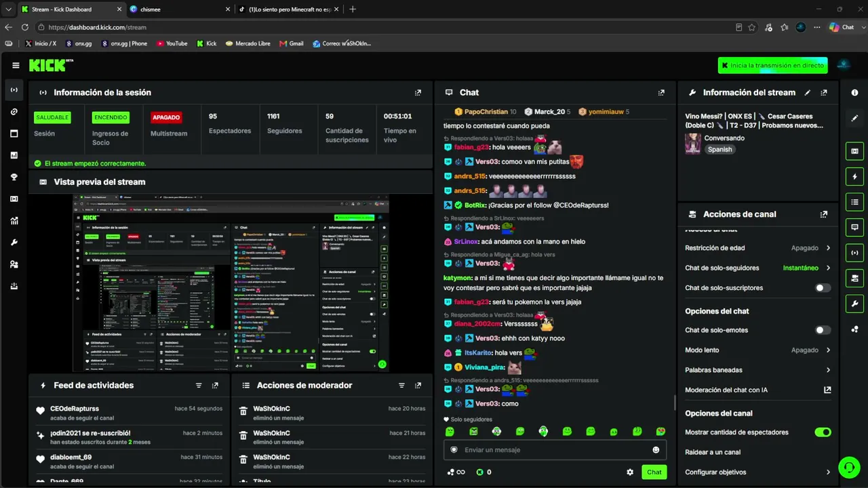Pop out the Acciones de moderador panel

(x=418, y=385)
